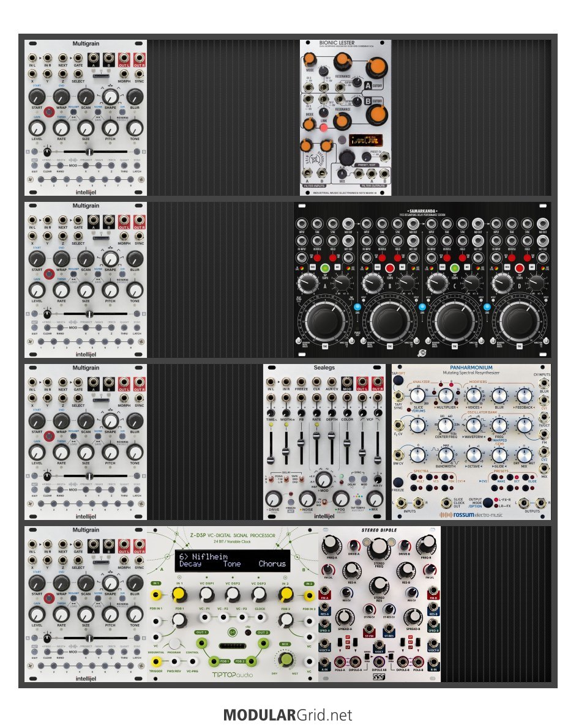Click the Panharmonium FM CV input jack
The image size is (576, 728).
click(544, 434)
